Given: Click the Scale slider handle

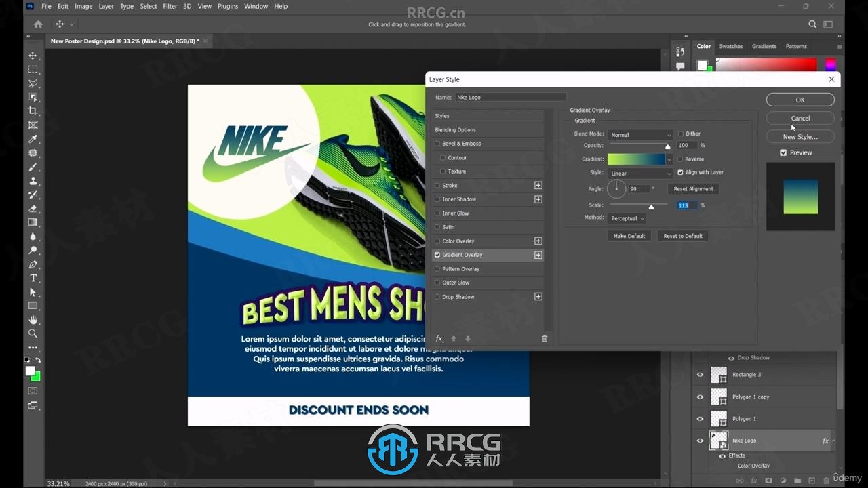Looking at the screenshot, I should click(x=651, y=207).
